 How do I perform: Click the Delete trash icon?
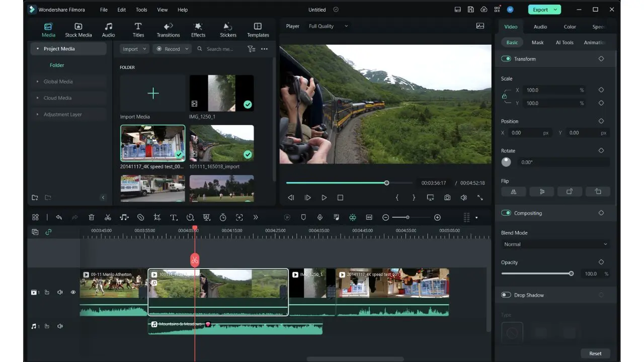coord(91,217)
